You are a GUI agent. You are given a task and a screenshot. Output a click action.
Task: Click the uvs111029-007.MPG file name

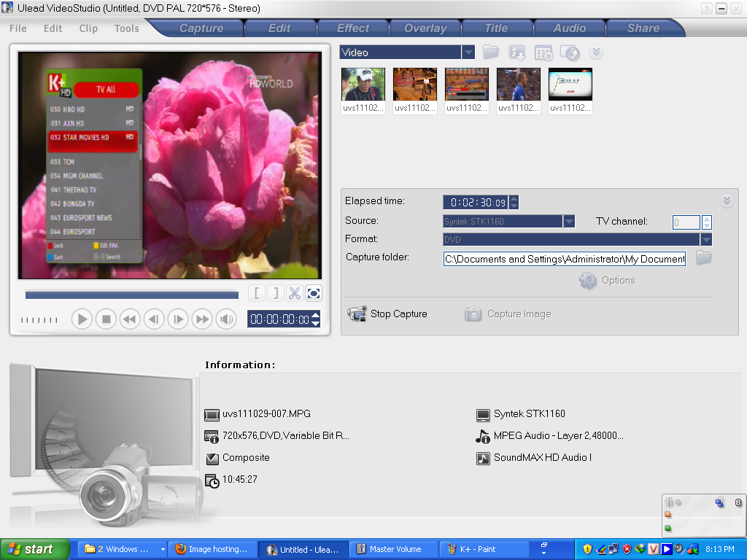[x=266, y=414]
